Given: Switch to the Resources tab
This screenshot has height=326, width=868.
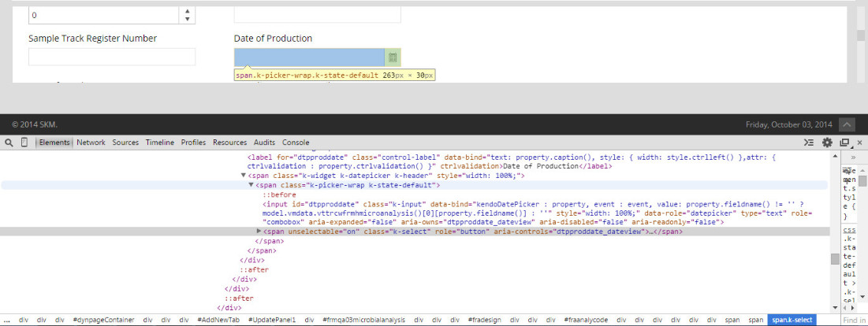Looking at the screenshot, I should [229, 143].
